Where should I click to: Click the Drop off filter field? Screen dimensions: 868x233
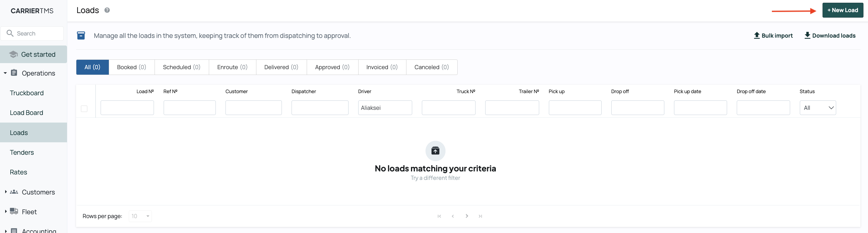[x=638, y=108]
